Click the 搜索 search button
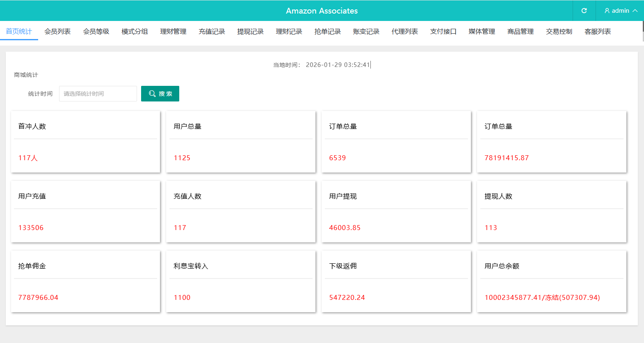The width and height of the screenshot is (644, 343). coord(160,94)
